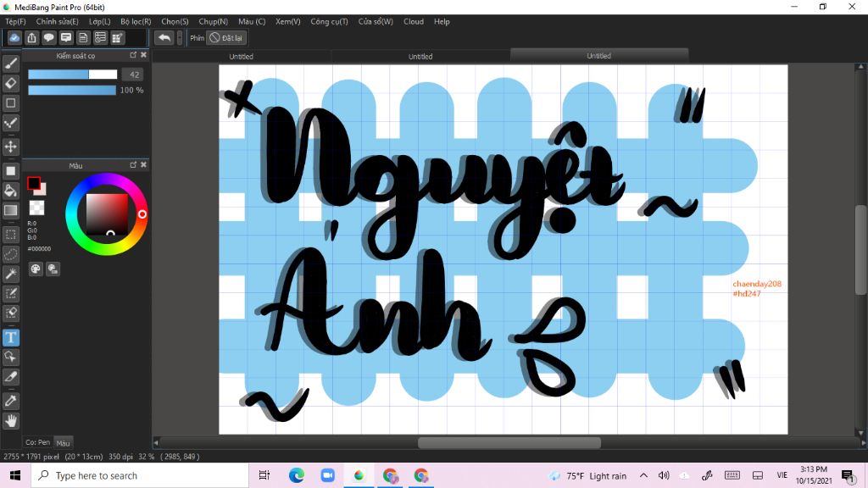868x488 pixels.
Task: Click the list with clock toolbar icon
Action: [x=100, y=37]
